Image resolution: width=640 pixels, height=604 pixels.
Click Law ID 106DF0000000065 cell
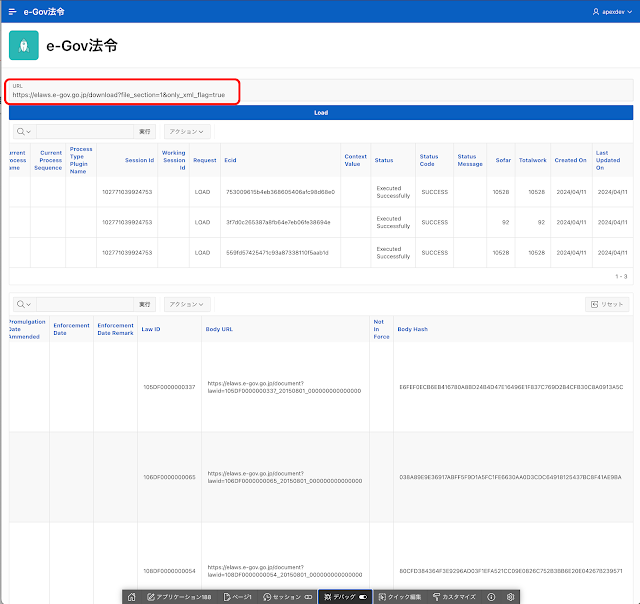(169, 477)
